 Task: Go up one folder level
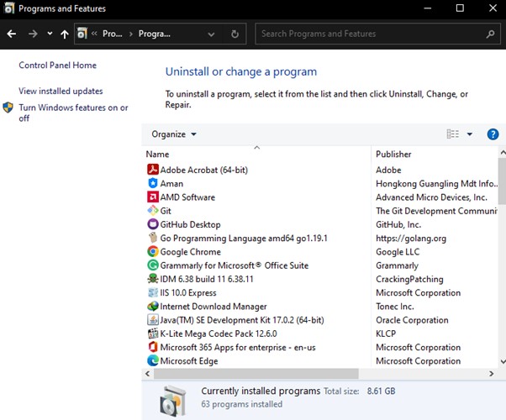click(x=65, y=34)
